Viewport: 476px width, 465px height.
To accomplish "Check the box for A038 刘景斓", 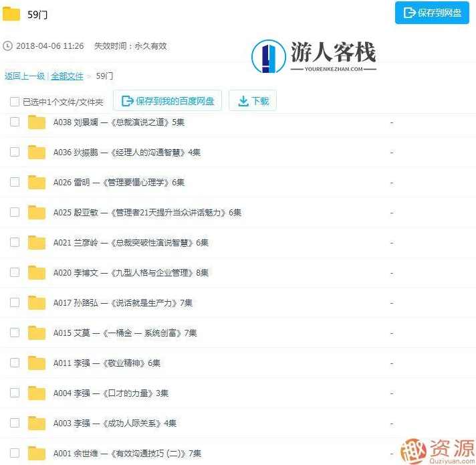I will (x=15, y=122).
